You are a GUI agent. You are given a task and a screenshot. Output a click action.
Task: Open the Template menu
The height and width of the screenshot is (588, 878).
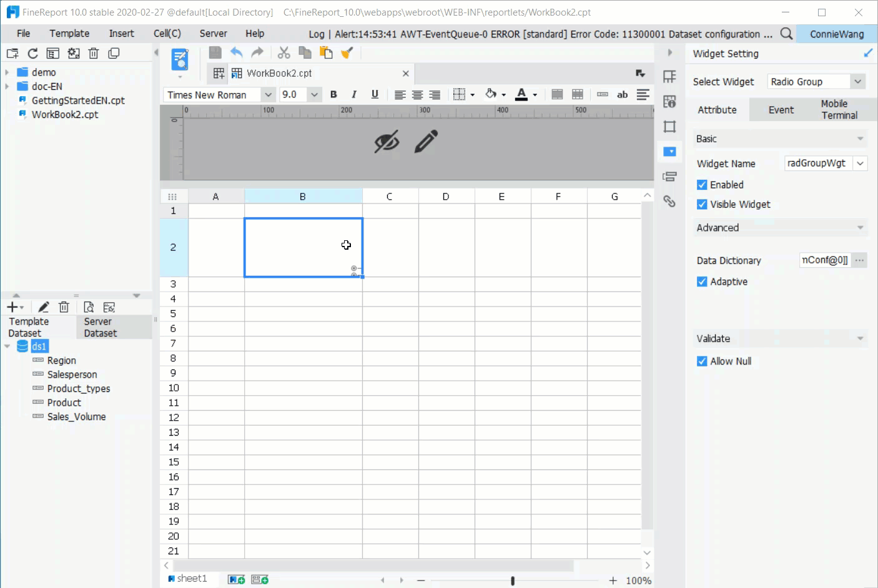pyautogui.click(x=69, y=34)
